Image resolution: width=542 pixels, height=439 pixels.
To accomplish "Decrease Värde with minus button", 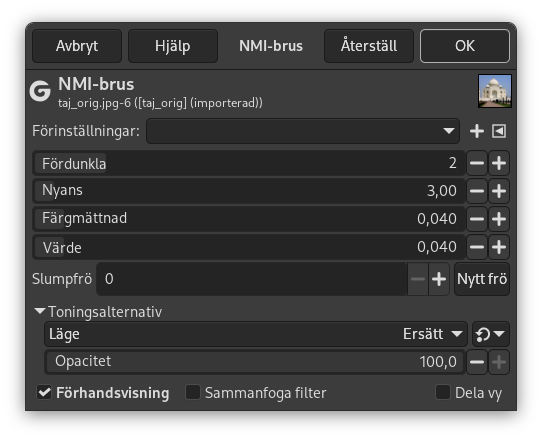I will [477, 247].
